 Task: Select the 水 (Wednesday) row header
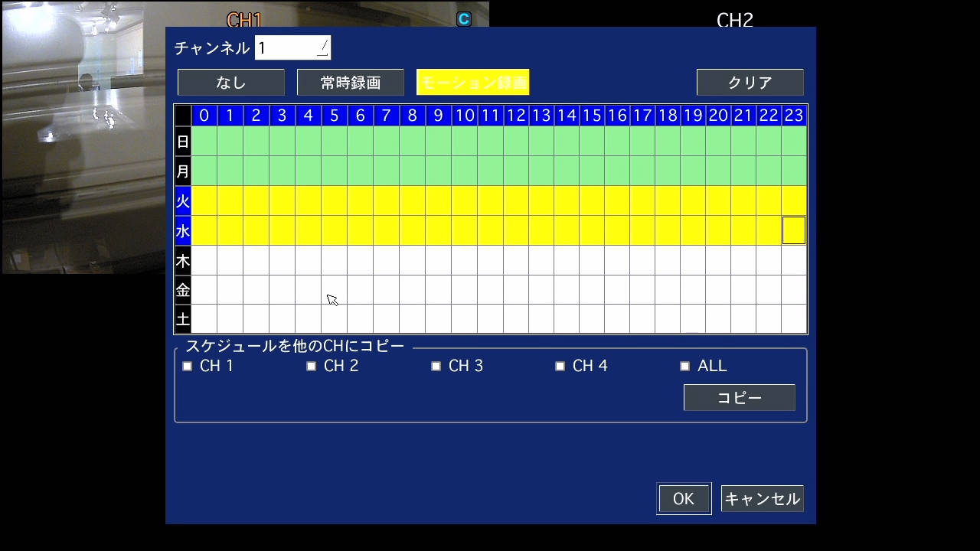click(x=183, y=231)
